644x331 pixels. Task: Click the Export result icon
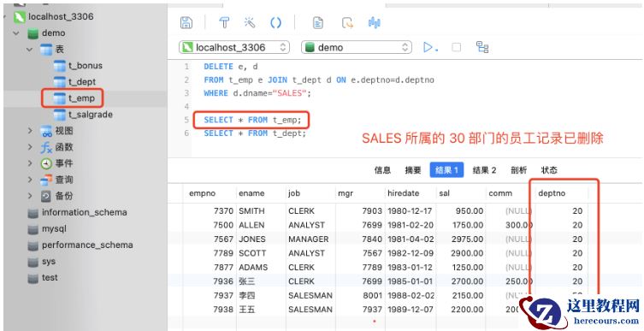(x=347, y=22)
